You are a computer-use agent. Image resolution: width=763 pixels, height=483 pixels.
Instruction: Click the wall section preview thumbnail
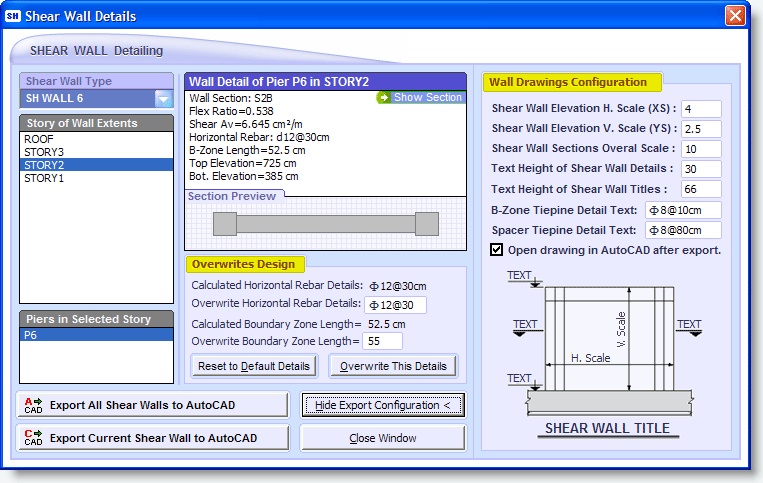(x=326, y=225)
